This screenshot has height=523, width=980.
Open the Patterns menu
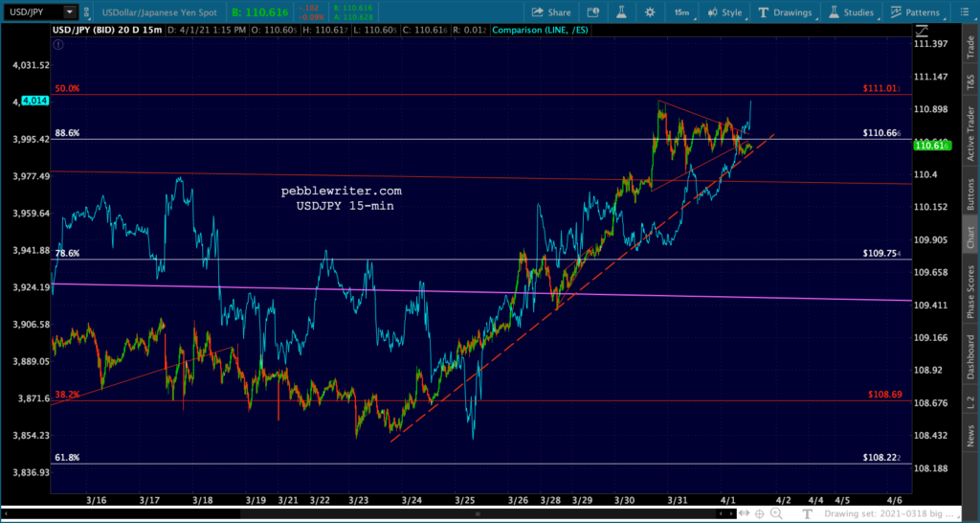click(x=916, y=12)
